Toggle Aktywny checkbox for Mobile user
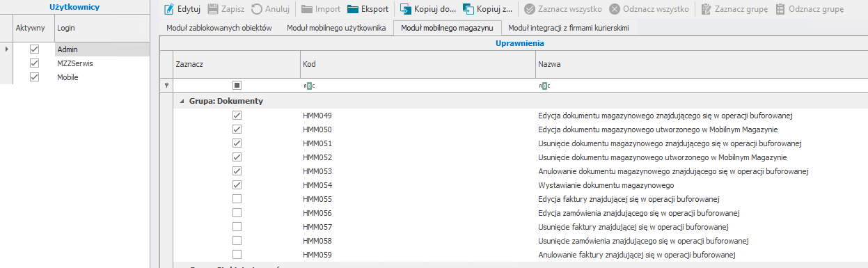Screen dimensions: 868x268 34,77
